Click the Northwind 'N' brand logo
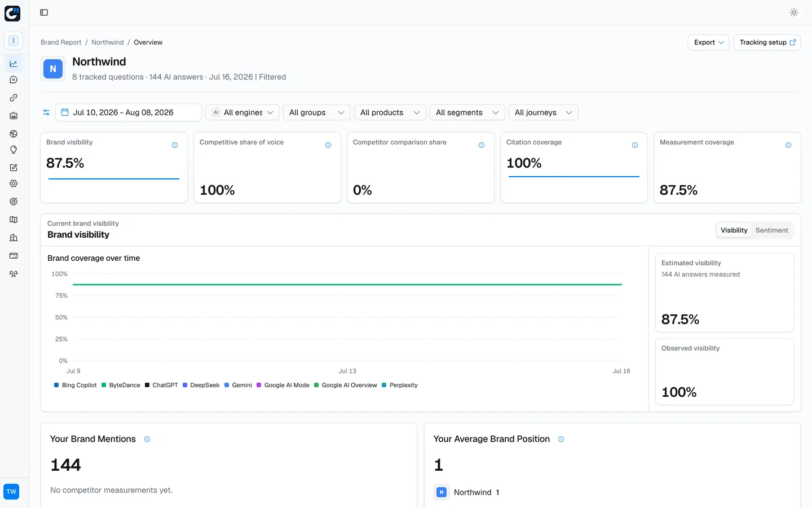 tap(53, 69)
